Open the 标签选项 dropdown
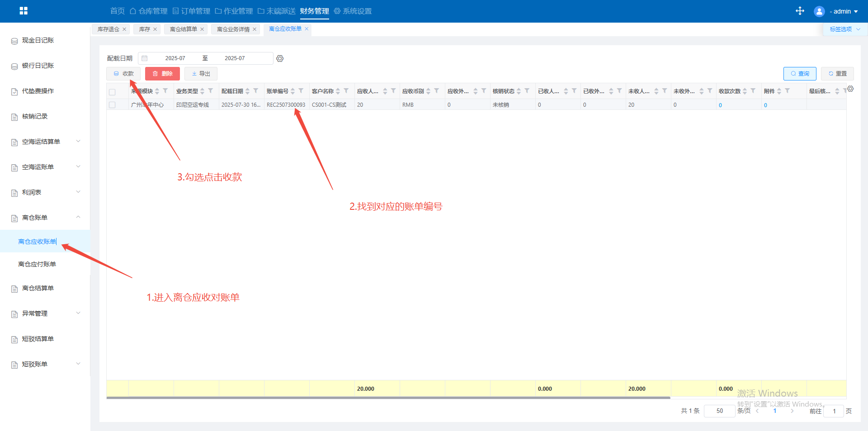 click(844, 29)
